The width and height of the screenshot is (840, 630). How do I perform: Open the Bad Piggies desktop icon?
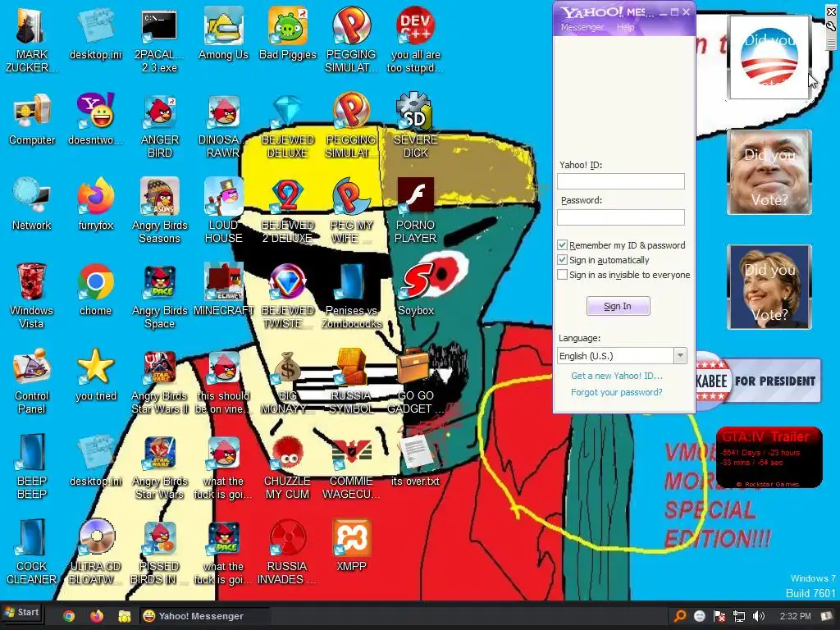(x=288, y=33)
